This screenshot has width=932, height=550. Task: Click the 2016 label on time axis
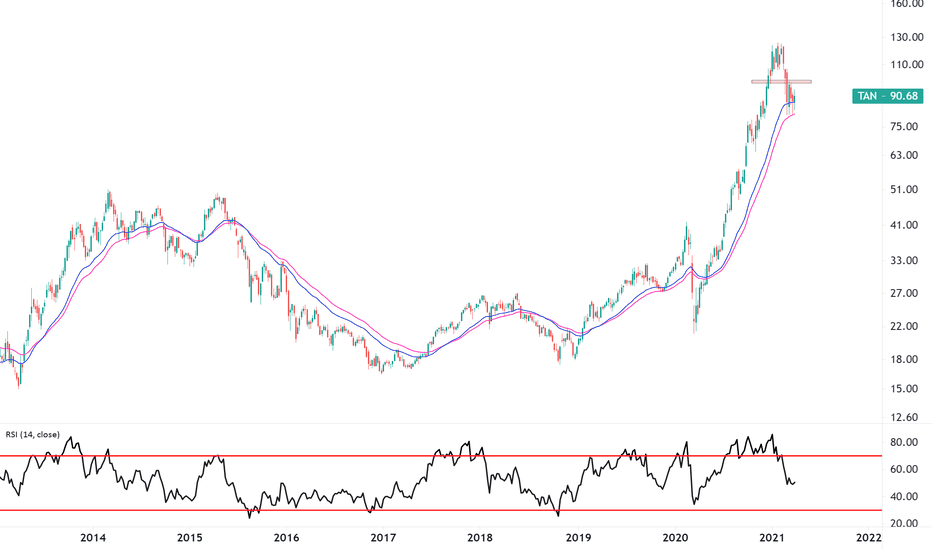286,538
